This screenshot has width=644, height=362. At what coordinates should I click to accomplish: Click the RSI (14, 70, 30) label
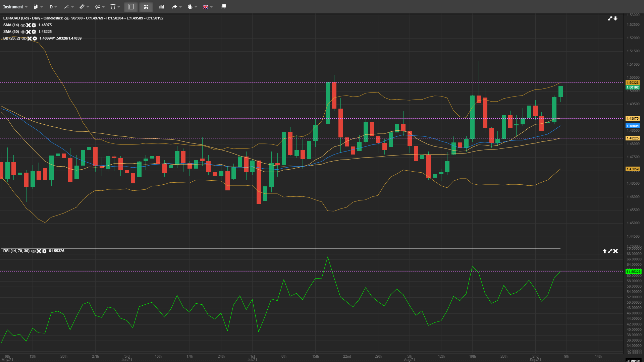(x=16, y=251)
